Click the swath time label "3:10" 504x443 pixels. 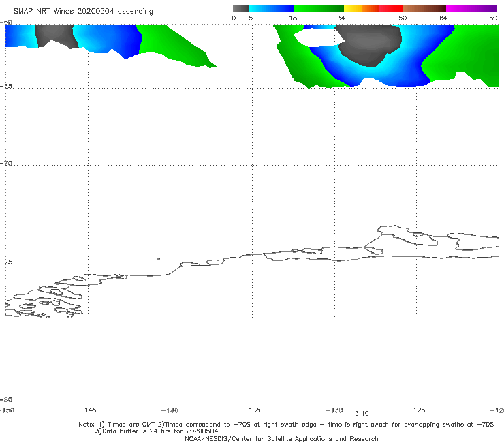362,414
